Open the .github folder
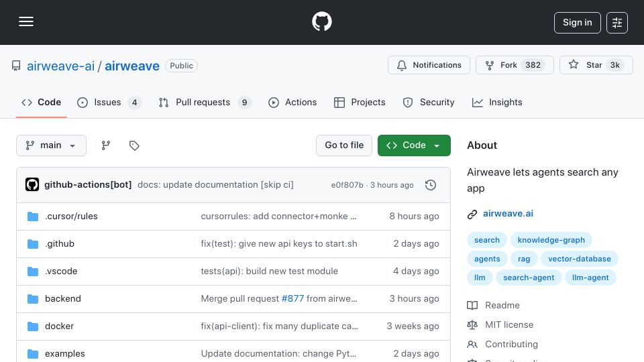Viewport: 644px width, 362px height. 60,244
